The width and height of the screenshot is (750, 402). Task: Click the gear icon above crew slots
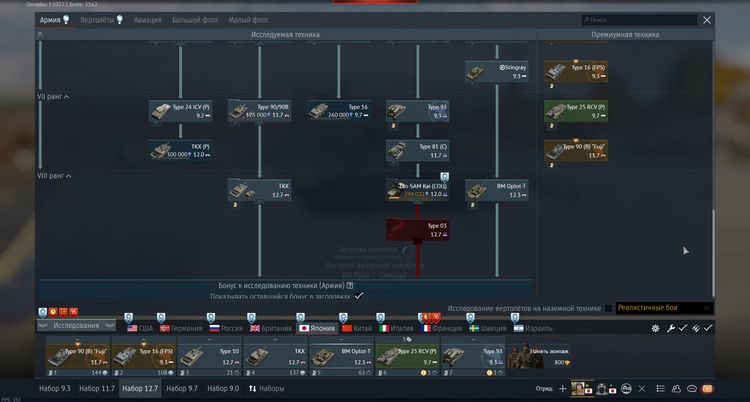[x=655, y=327]
